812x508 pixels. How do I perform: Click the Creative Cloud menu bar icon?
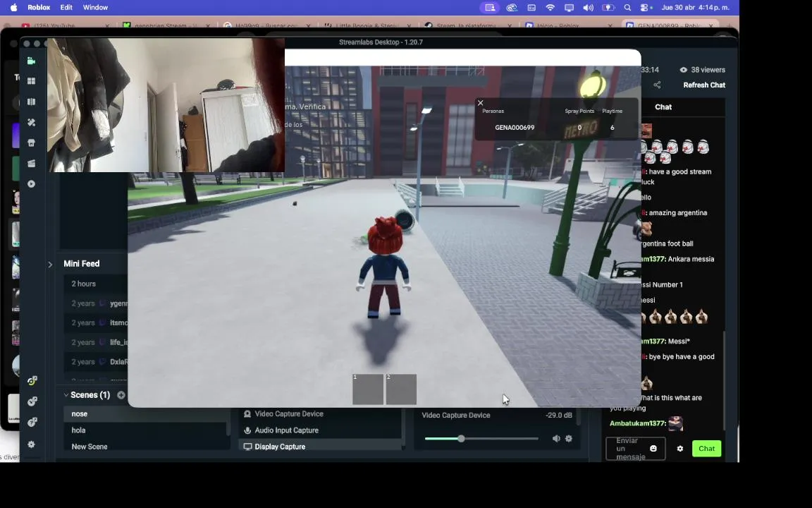(512, 7)
